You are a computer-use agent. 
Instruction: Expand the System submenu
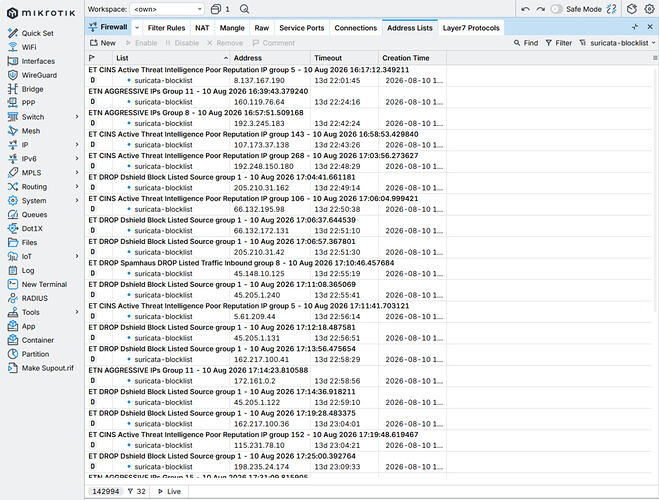click(x=77, y=200)
